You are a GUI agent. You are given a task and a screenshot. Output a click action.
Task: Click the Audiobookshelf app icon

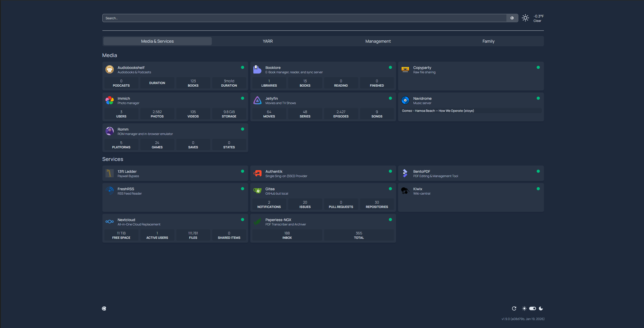(x=110, y=69)
